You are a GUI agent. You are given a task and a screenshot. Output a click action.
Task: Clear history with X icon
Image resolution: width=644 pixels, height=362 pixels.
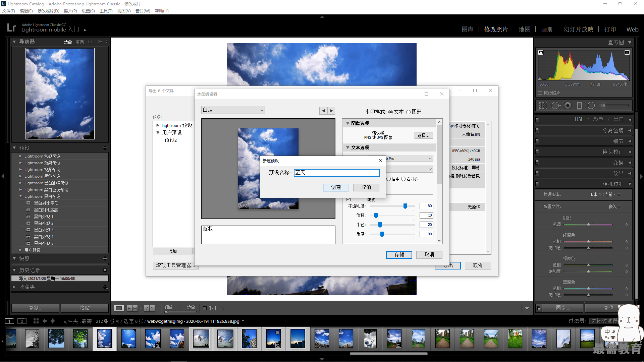tap(105, 270)
